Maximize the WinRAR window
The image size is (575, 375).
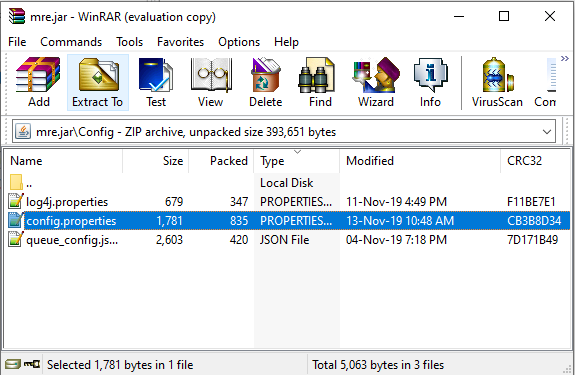(504, 16)
